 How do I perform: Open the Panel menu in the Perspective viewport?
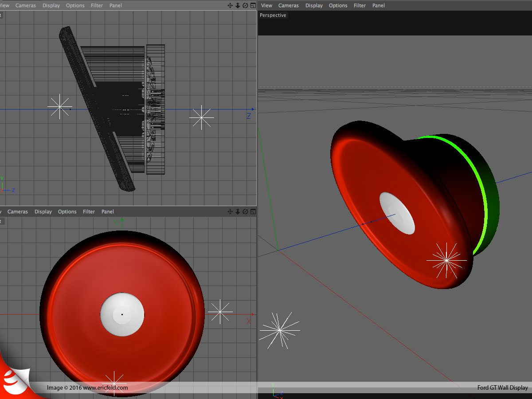click(x=379, y=5)
